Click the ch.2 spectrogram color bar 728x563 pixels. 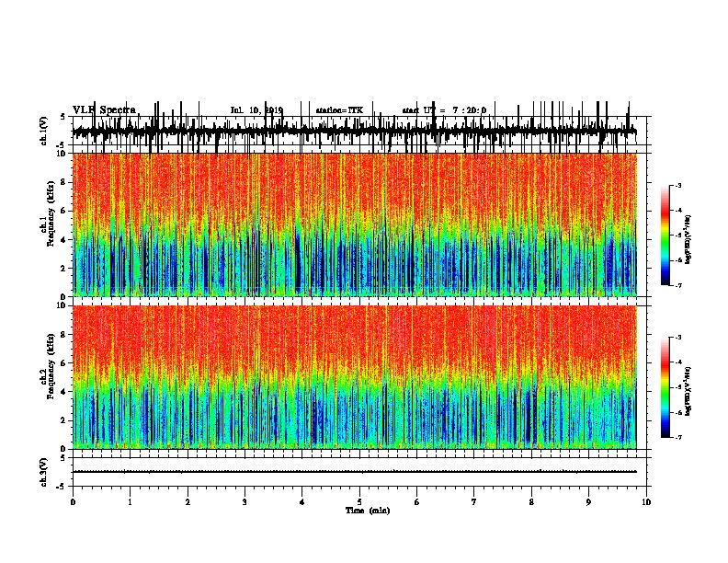coord(665,387)
